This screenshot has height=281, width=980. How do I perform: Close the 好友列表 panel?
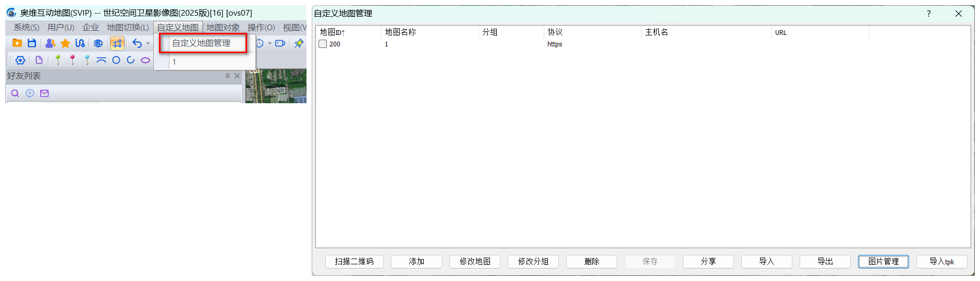click(x=237, y=76)
